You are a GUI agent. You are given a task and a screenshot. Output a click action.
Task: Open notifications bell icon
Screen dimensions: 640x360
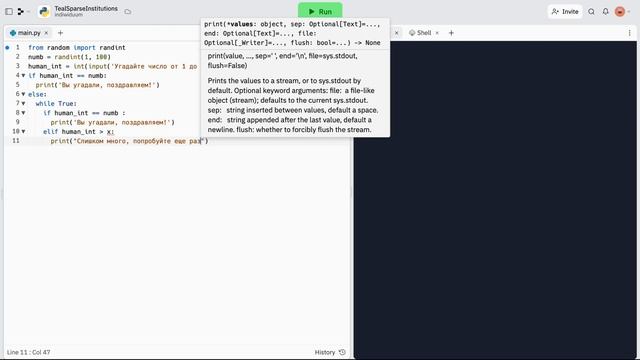(x=606, y=11)
